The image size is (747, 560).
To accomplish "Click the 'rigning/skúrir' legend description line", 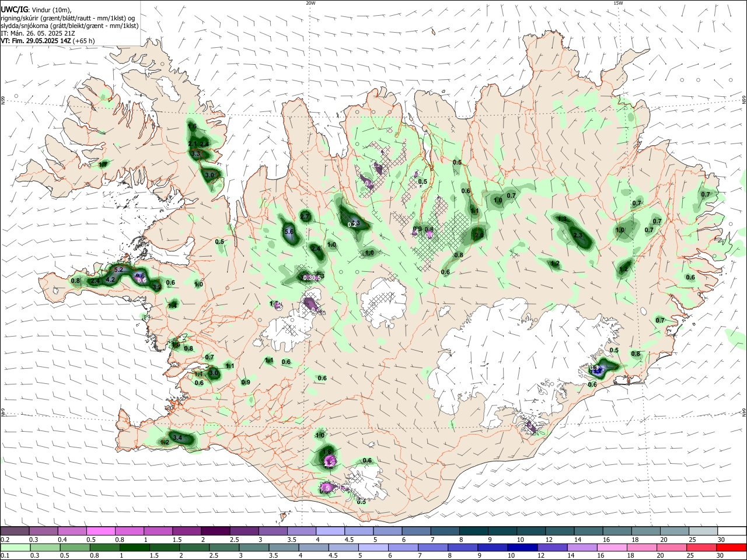I will tap(68, 18).
